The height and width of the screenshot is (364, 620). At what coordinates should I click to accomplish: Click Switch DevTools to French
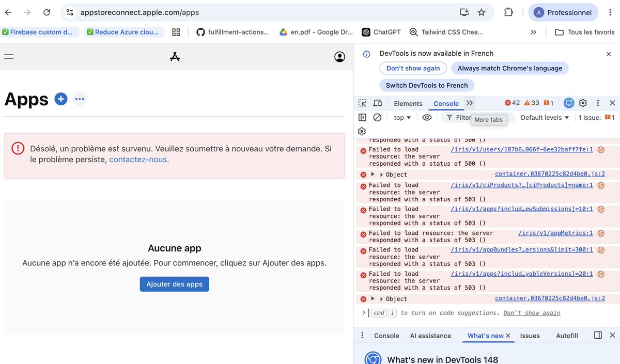click(427, 85)
